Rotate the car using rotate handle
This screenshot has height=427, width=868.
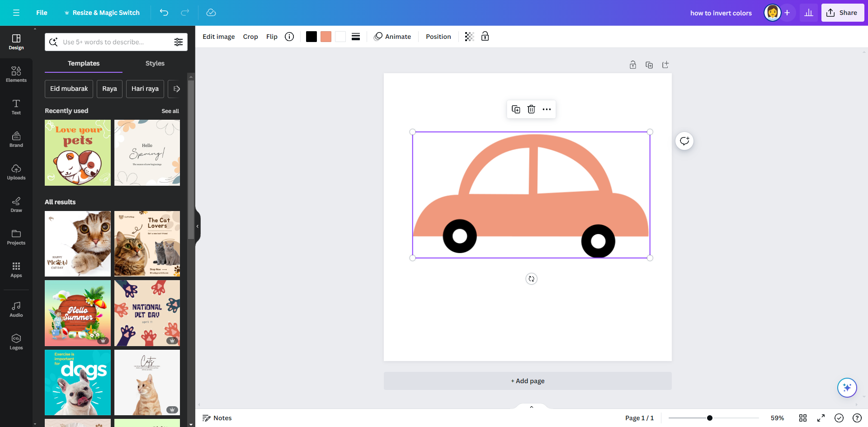[x=532, y=279]
